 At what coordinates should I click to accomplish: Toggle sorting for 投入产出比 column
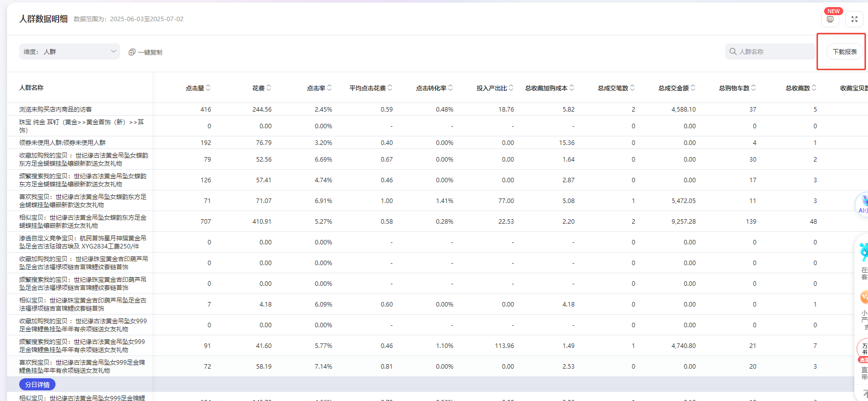tap(511, 88)
